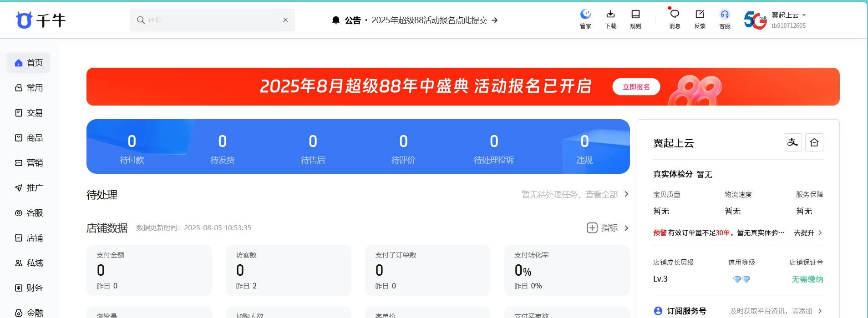
Task: Click the 指标 plus icon
Action: pyautogui.click(x=592, y=228)
